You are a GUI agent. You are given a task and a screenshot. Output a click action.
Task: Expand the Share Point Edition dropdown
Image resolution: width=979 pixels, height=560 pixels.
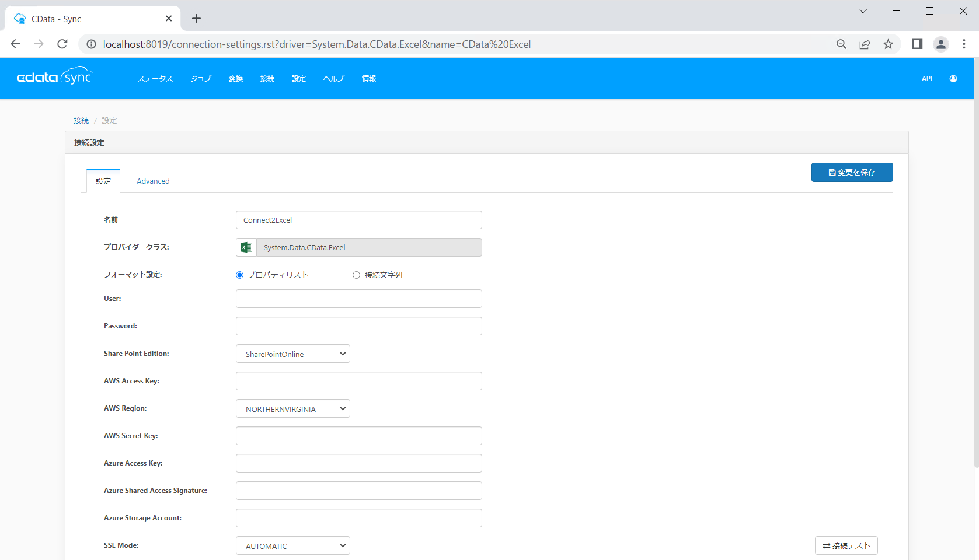point(293,353)
